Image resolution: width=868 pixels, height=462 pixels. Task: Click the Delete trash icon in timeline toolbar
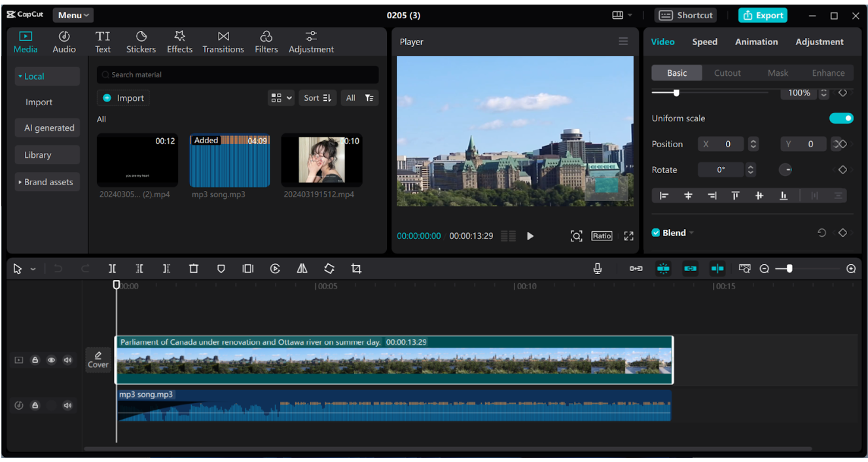point(194,269)
